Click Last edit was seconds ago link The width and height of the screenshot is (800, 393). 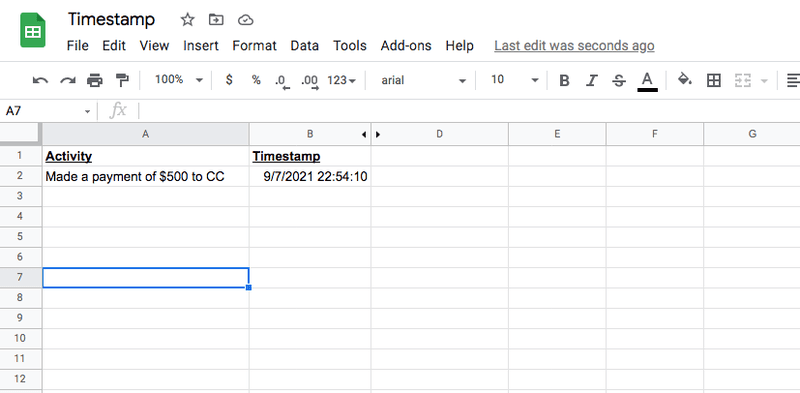[x=574, y=46]
